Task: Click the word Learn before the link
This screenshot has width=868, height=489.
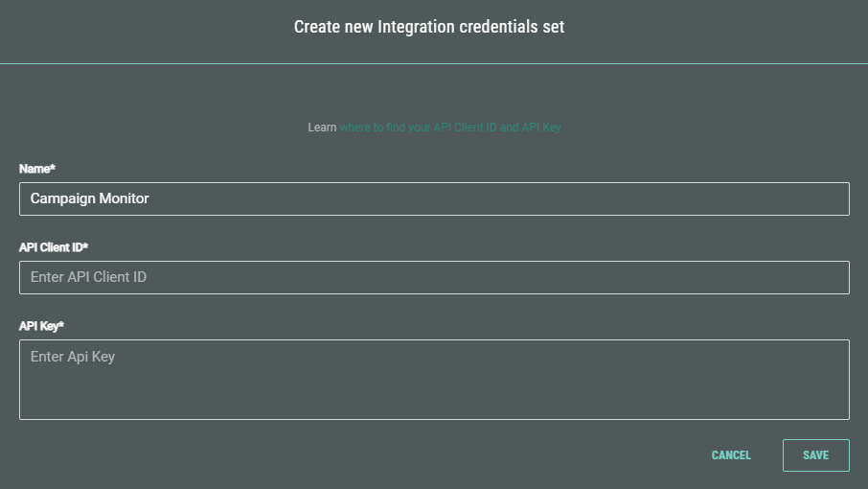Action: click(322, 128)
